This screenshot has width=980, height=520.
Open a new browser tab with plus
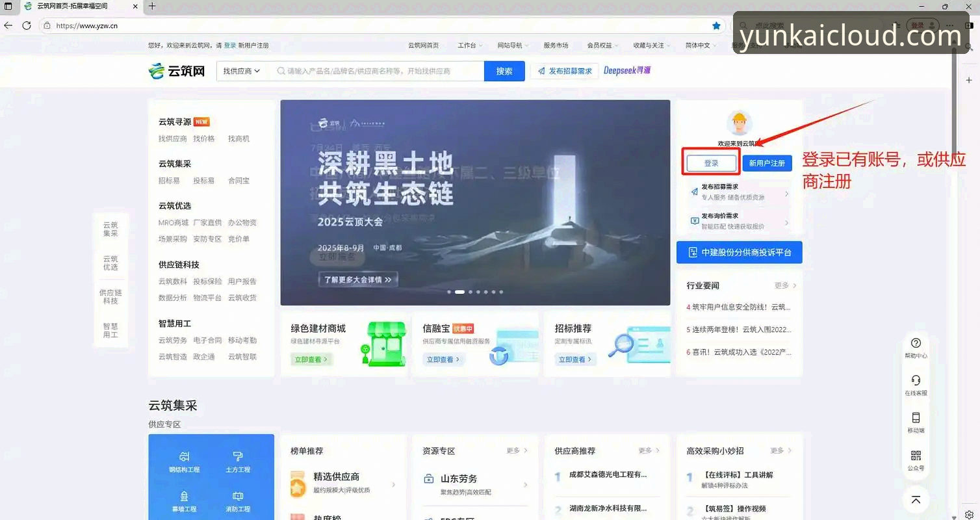[x=152, y=6]
